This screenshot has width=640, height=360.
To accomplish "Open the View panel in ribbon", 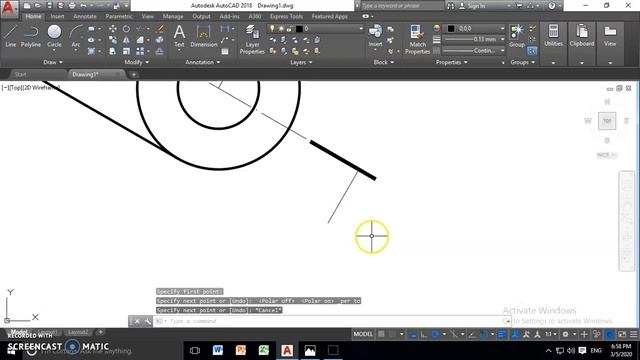I will point(610,36).
